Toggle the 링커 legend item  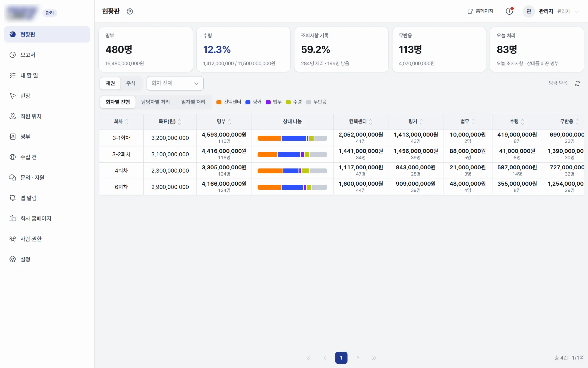click(253, 102)
